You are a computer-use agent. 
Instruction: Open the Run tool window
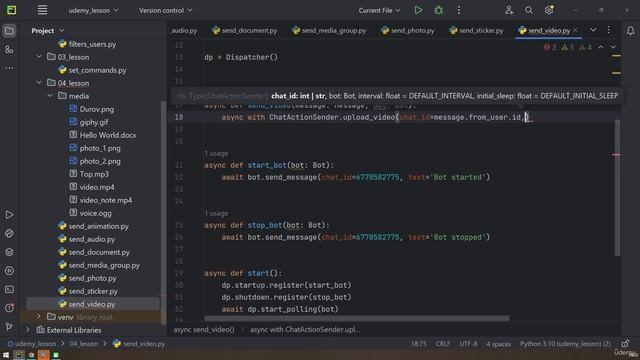(9, 215)
